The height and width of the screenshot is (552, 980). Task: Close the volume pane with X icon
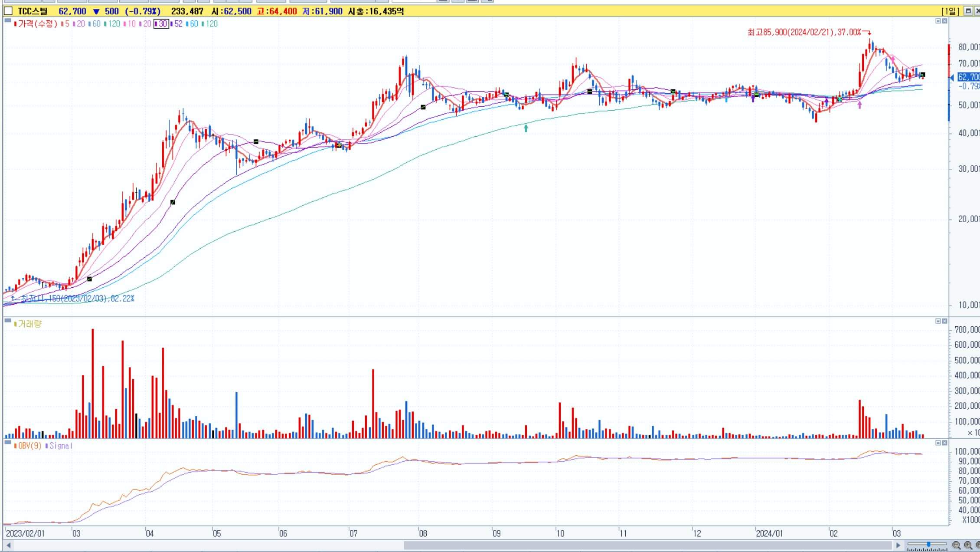click(944, 321)
